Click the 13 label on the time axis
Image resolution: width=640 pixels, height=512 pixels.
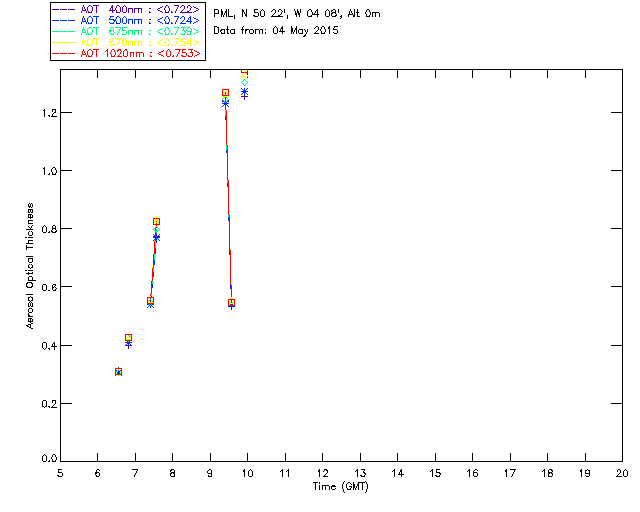tap(360, 473)
